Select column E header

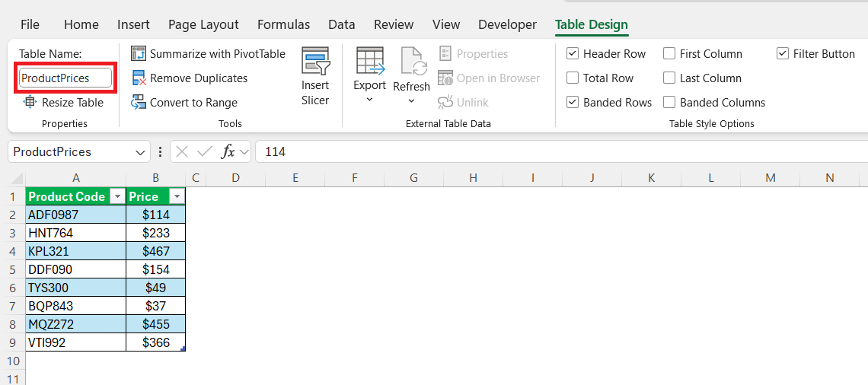click(295, 178)
